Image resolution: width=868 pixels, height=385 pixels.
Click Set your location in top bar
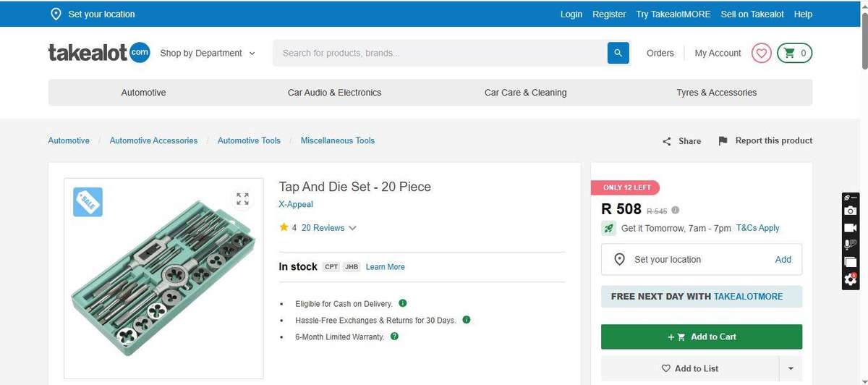(101, 14)
